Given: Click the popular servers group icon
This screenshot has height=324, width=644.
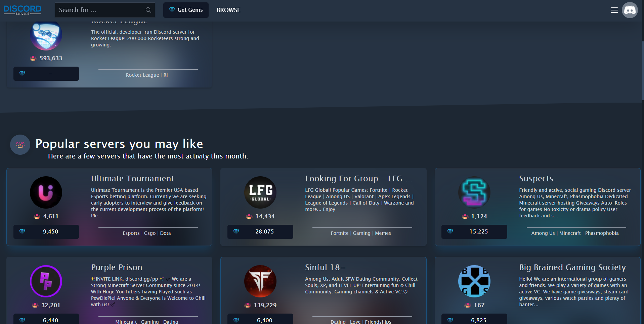Looking at the screenshot, I should click(x=20, y=145).
